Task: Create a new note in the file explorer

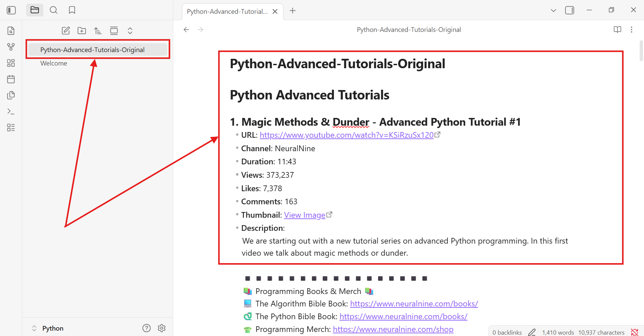Action: pos(65,30)
